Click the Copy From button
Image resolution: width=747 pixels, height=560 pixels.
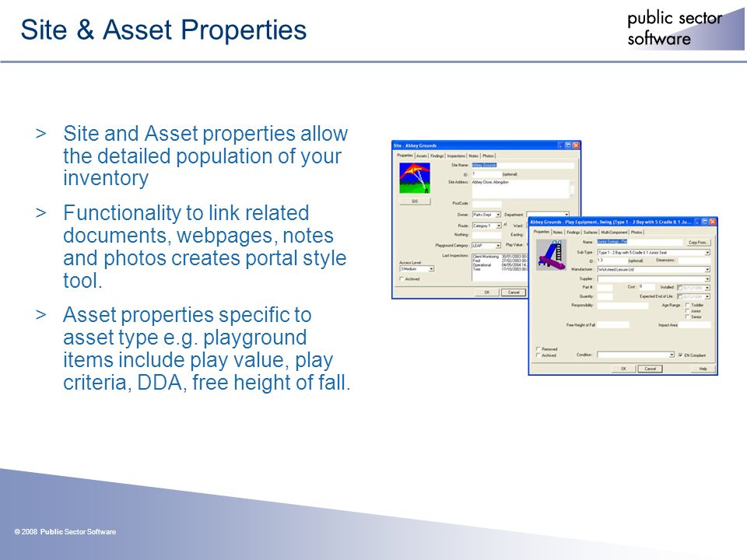[697, 243]
